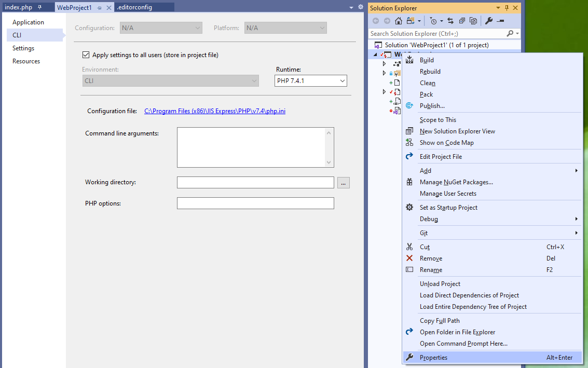Click the Pending Changes Filter clock icon
588x368 pixels.
pos(433,21)
